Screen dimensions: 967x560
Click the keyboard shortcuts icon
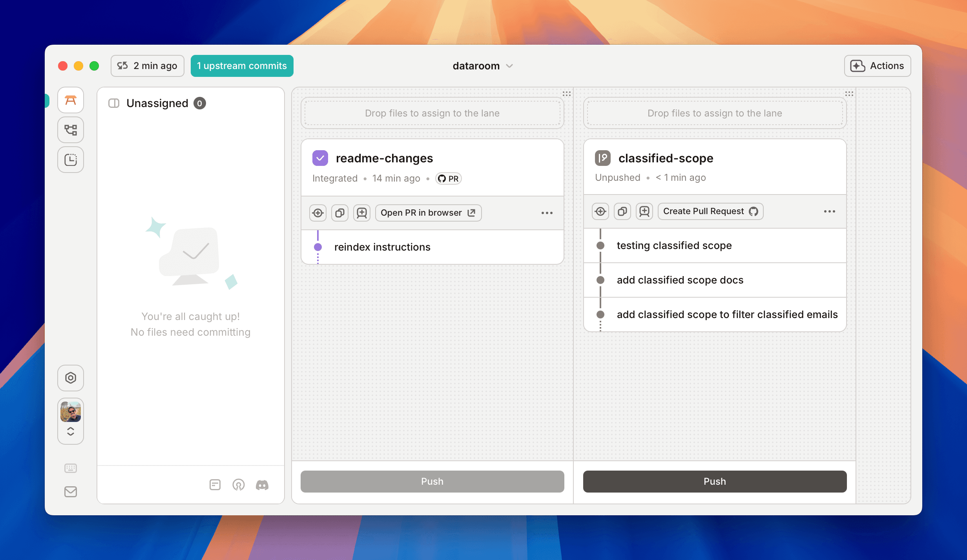point(71,468)
